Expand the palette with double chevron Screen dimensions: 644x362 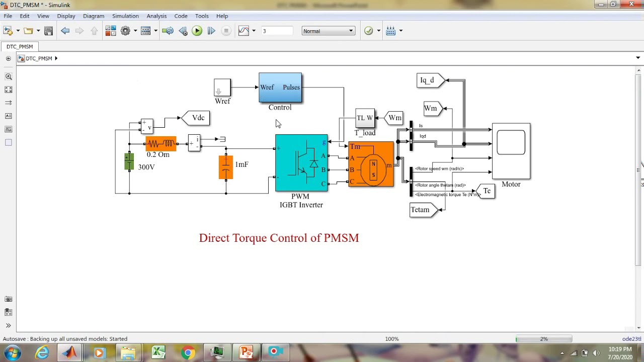tap(9, 325)
